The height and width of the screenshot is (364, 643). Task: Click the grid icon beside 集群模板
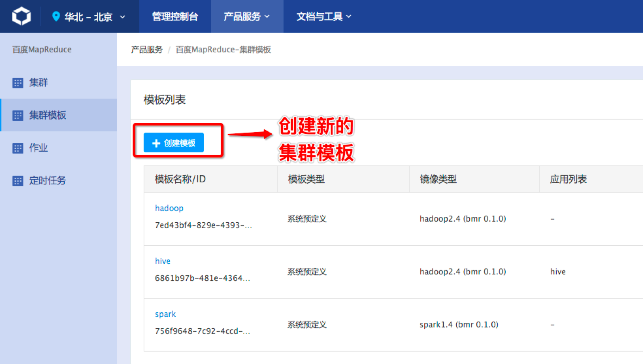click(17, 115)
